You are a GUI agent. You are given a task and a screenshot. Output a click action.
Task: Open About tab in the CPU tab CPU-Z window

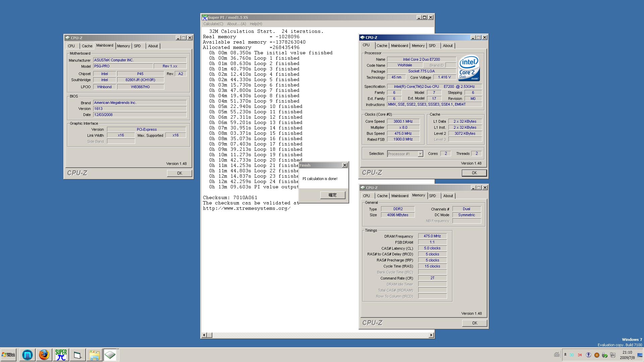click(448, 46)
